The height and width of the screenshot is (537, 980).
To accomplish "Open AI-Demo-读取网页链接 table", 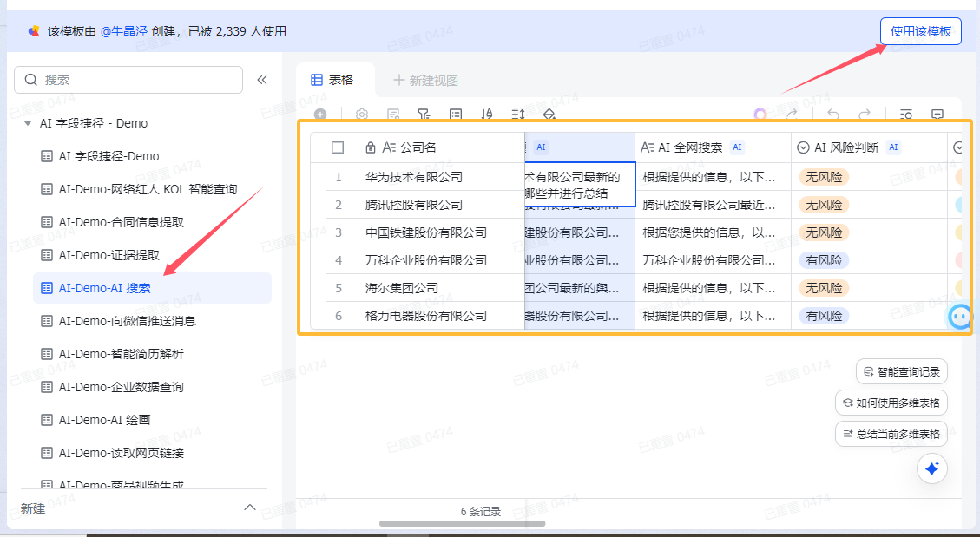I will click(112, 453).
